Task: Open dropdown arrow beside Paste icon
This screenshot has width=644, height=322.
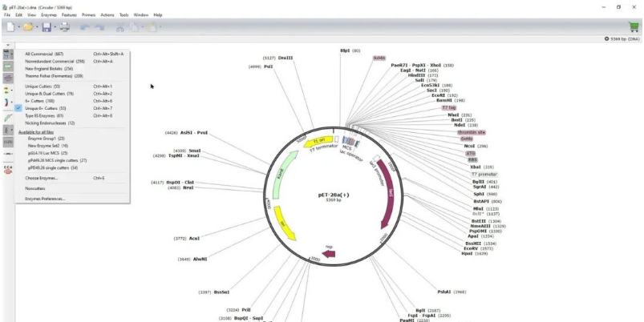Action: click(x=160, y=28)
